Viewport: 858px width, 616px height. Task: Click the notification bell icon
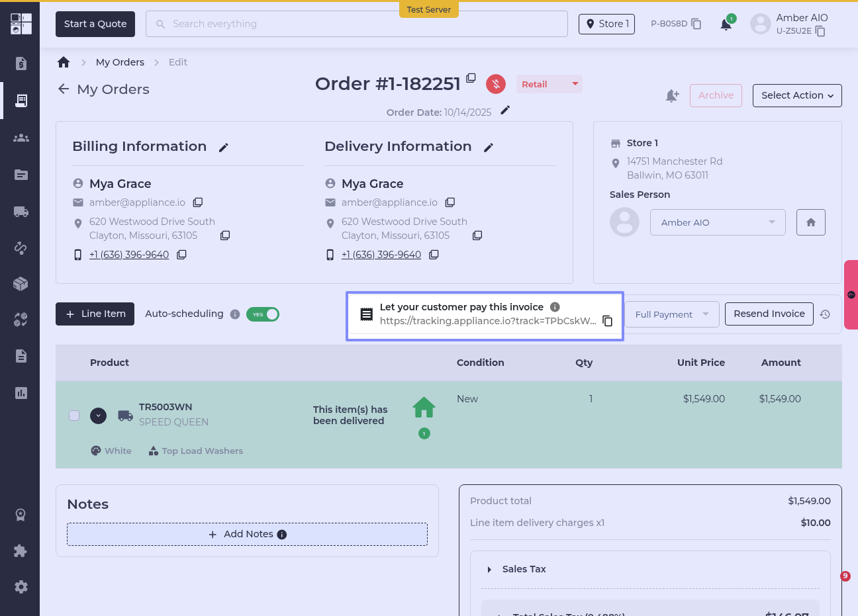click(726, 24)
